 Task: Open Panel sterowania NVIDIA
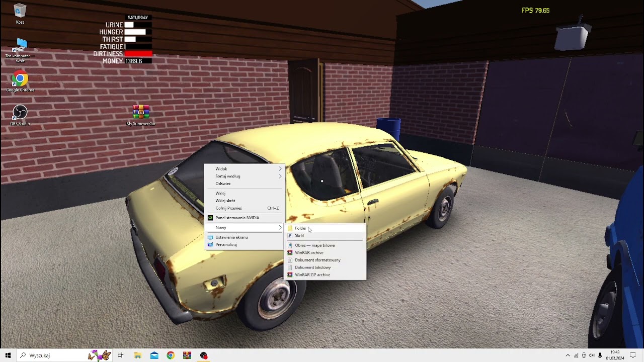pyautogui.click(x=245, y=218)
